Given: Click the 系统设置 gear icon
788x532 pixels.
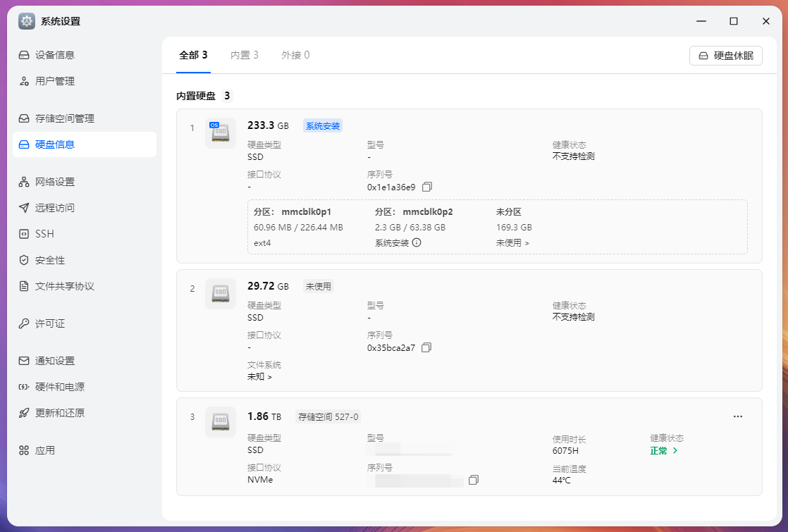Looking at the screenshot, I should click(x=27, y=21).
